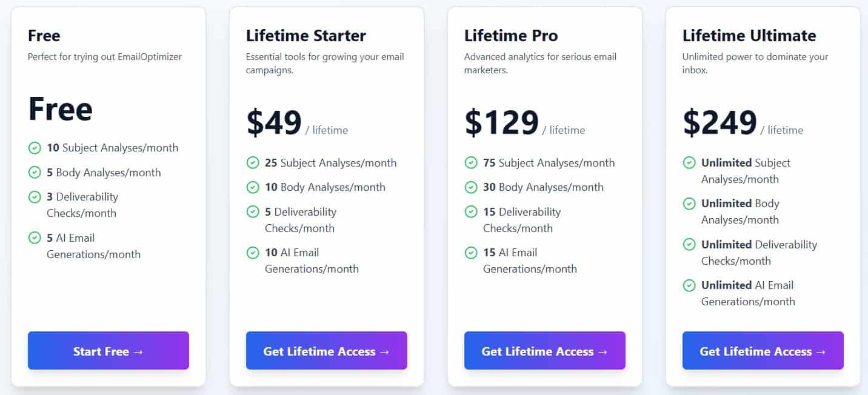Image resolution: width=868 pixels, height=395 pixels.
Task: Click the checkmark beside 5 AI Email Generations
Action: 35,238
